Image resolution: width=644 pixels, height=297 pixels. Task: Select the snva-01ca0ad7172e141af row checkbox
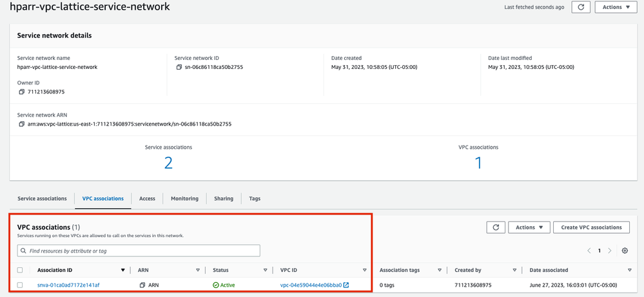tap(21, 285)
